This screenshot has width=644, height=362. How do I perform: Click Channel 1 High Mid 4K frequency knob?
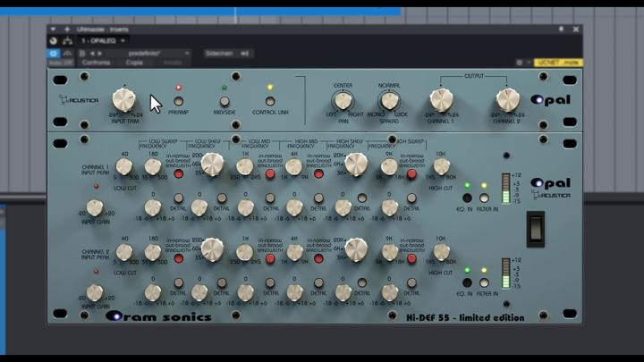[294, 166]
